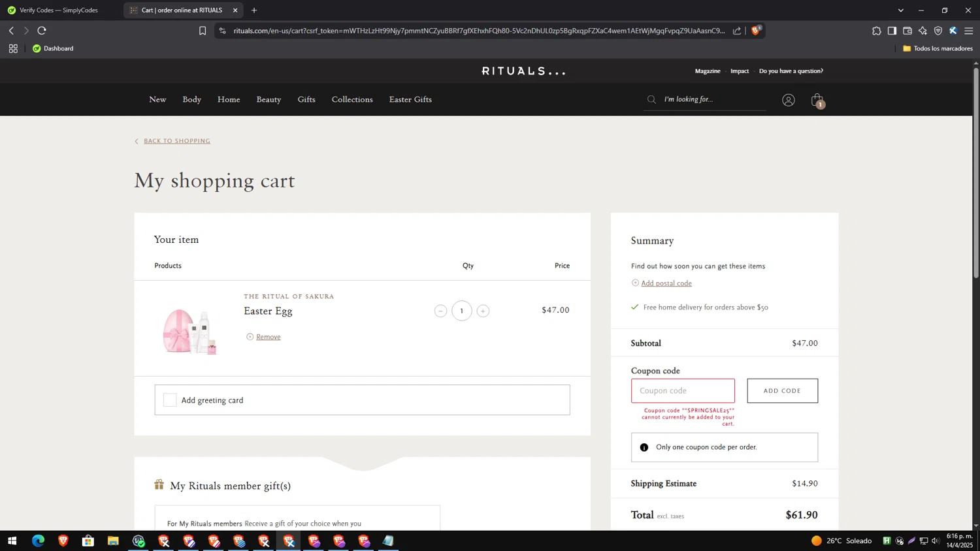Viewport: 980px width, 551px height.
Task: Click the browser address bar URL
Action: tap(479, 31)
